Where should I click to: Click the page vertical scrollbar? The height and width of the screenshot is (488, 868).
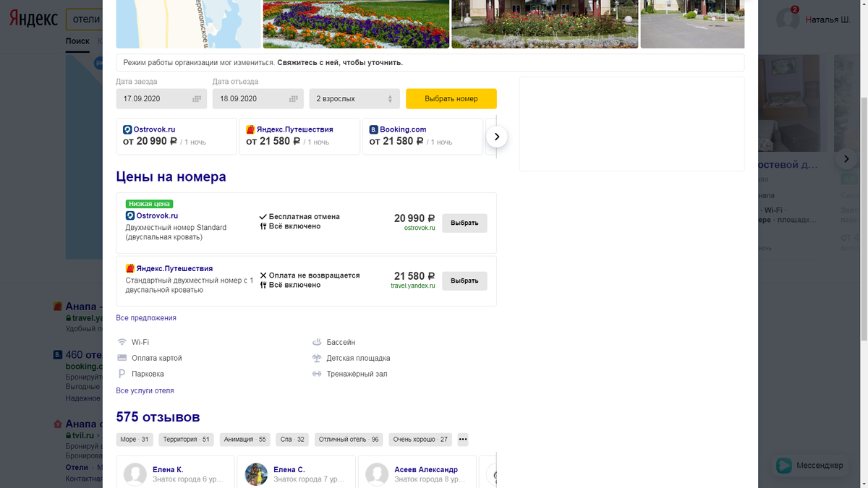pyautogui.click(x=862, y=219)
